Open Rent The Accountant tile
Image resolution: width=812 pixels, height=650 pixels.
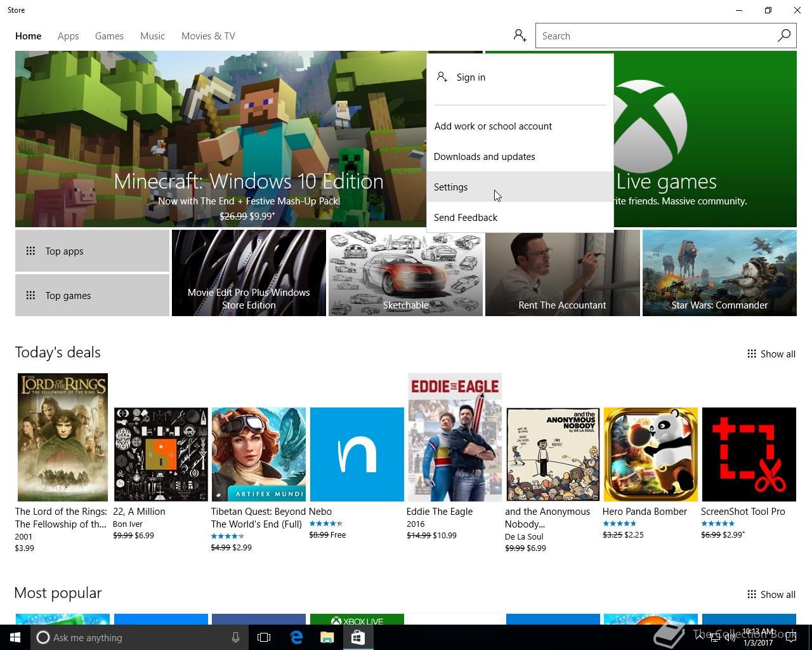563,273
